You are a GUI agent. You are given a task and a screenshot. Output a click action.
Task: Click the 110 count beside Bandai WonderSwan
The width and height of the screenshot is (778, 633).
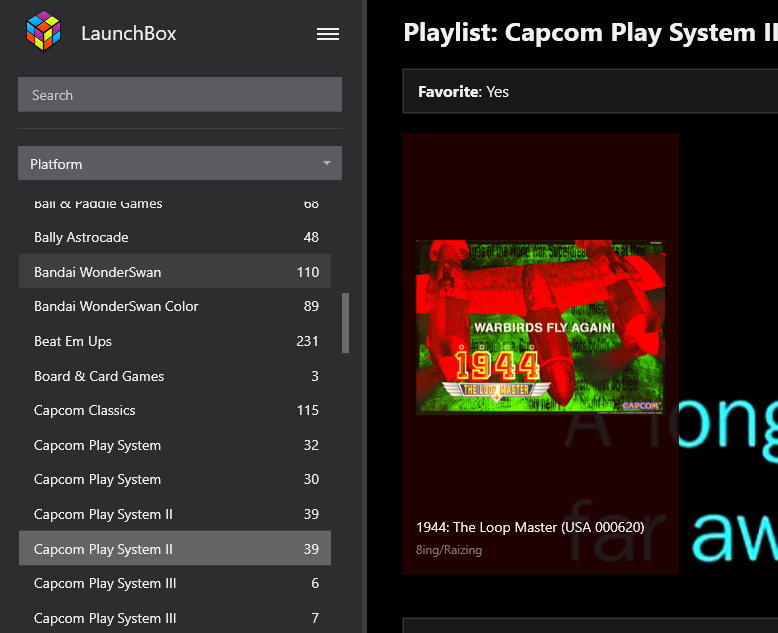[x=308, y=272]
